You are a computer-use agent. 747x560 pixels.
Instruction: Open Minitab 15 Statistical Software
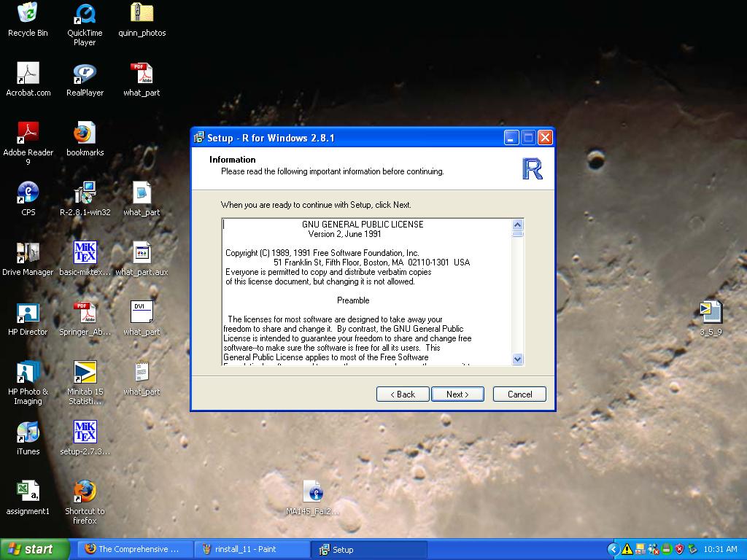click(x=84, y=373)
